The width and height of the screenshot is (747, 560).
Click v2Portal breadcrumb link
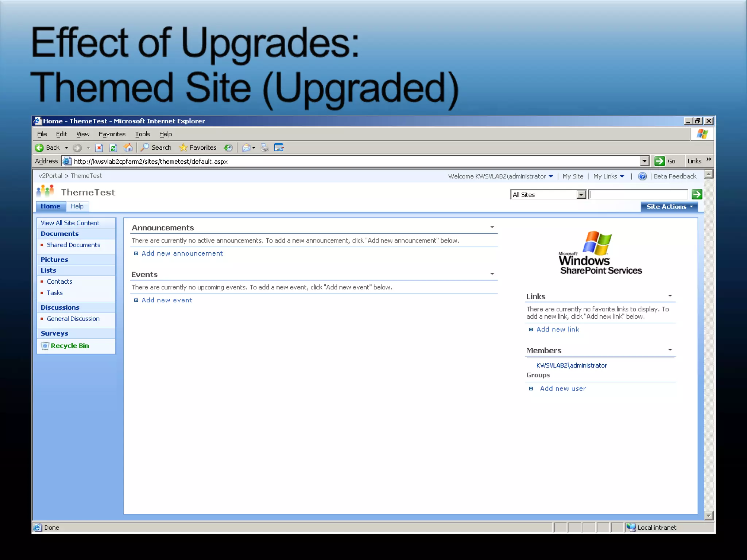coord(50,176)
